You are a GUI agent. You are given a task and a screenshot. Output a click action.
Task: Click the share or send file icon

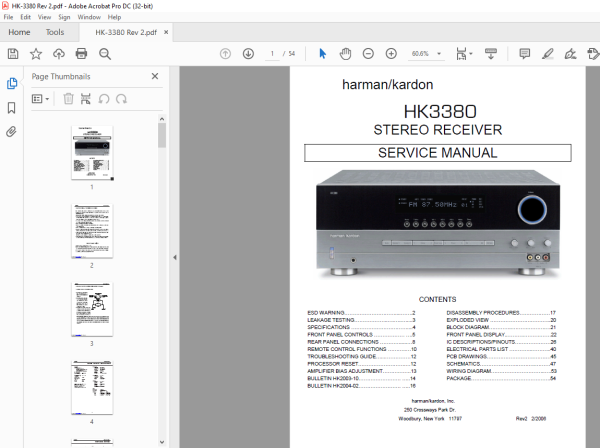click(593, 54)
